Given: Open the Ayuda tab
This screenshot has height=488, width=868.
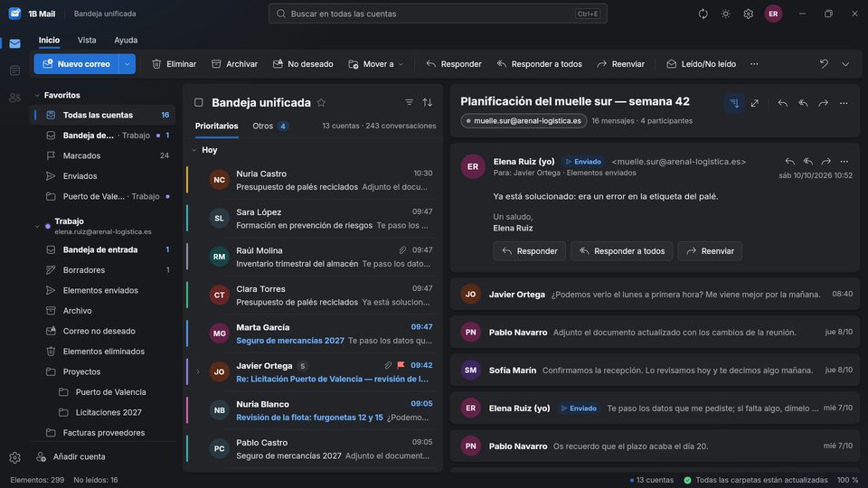Looking at the screenshot, I should tap(126, 41).
